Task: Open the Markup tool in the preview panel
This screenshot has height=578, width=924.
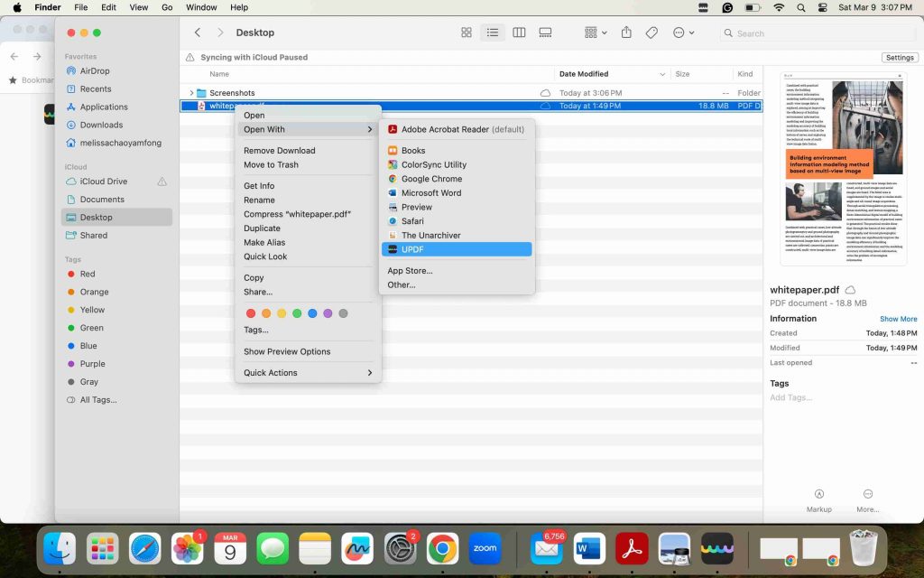Action: click(x=818, y=496)
